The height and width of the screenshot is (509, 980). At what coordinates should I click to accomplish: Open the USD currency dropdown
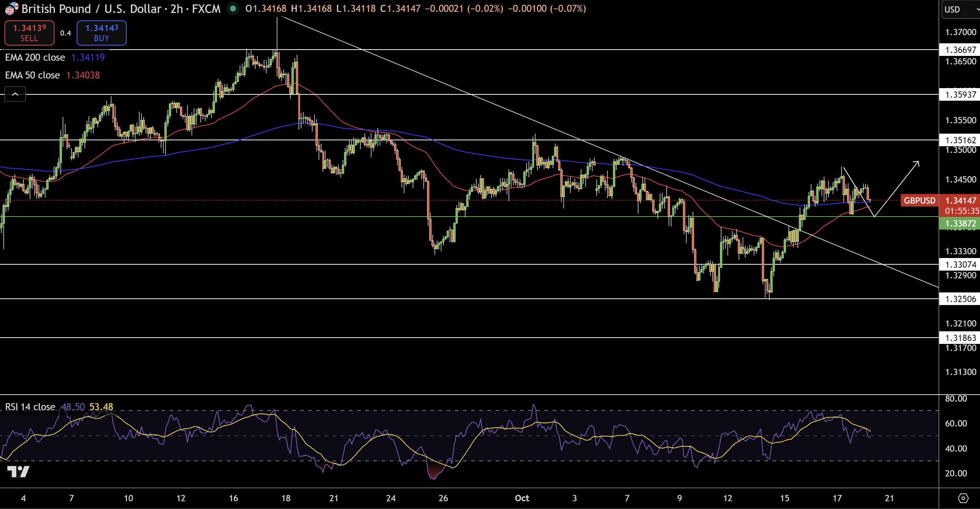tap(960, 9)
